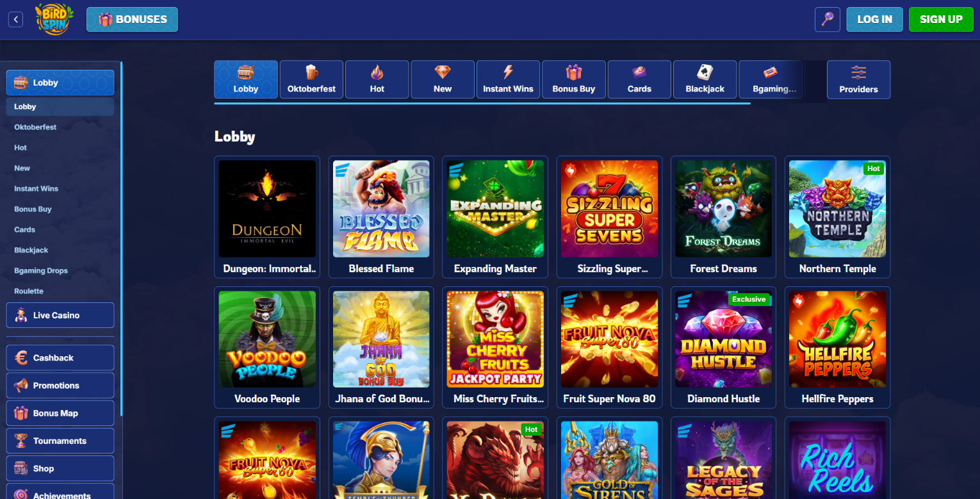Click the Tournaments trophy icon
This screenshot has width=980, height=499.
pos(21,441)
